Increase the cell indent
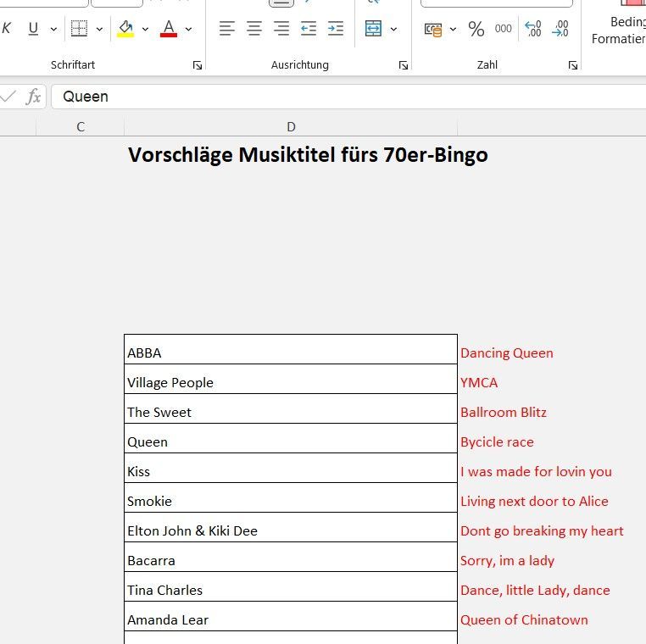646x644 pixels. 336,29
